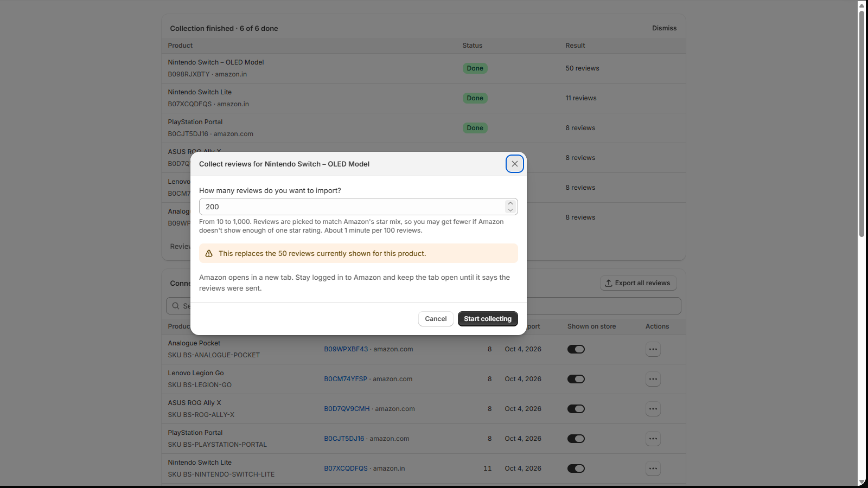The image size is (868, 488).
Task: Toggle Shown on store for ASUS ROG Ally X
Action: [576, 409]
